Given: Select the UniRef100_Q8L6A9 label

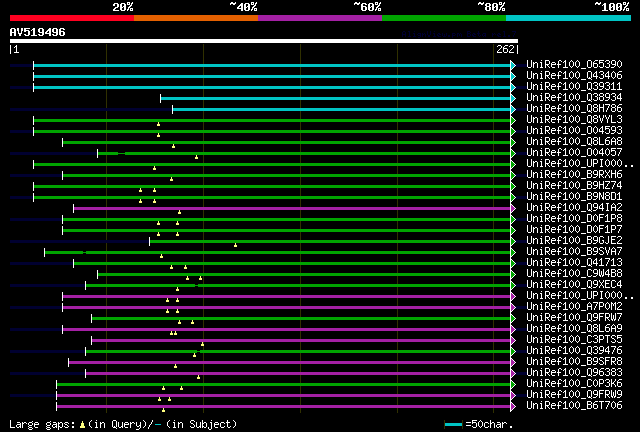Looking at the screenshot, I should click(574, 329).
